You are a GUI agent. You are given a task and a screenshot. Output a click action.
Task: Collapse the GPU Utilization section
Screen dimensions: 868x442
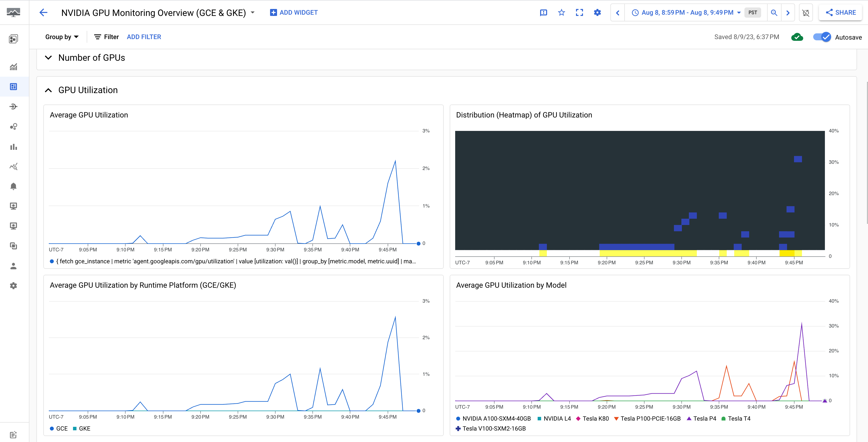coord(48,90)
